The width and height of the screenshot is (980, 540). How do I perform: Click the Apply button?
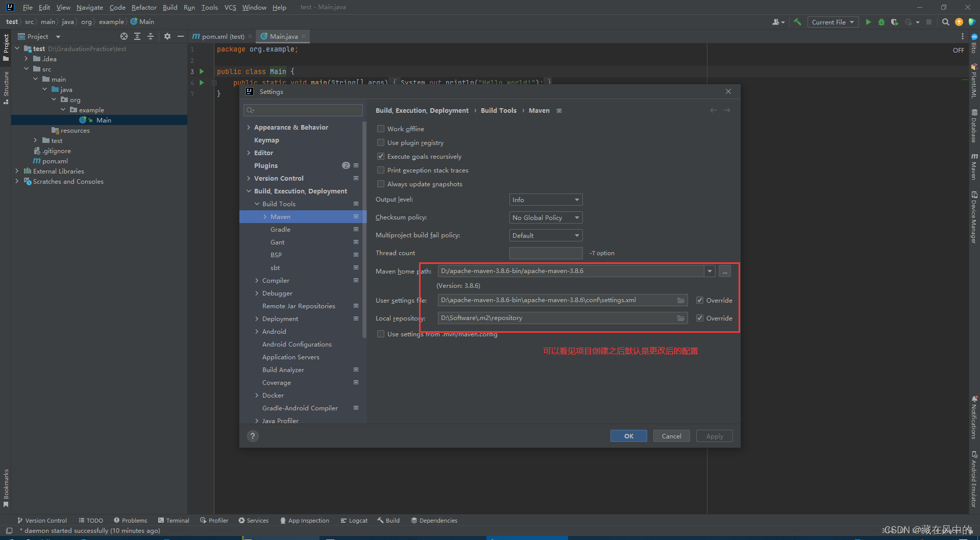(714, 435)
